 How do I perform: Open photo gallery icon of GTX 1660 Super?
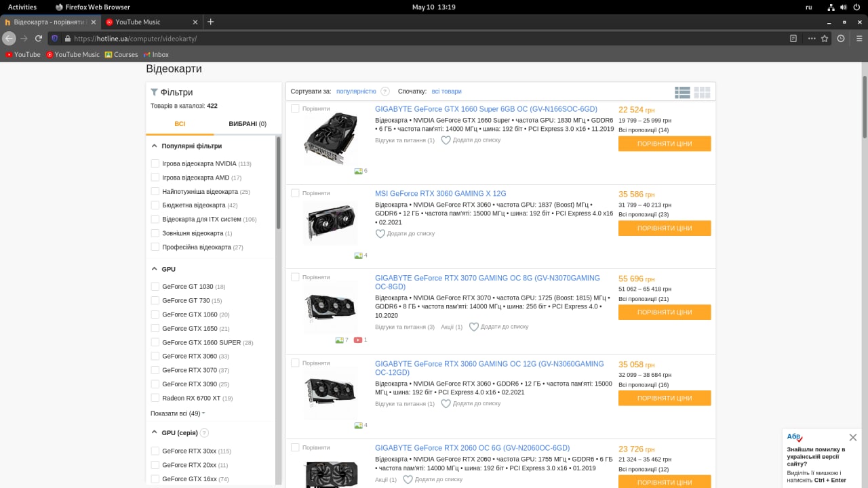point(358,171)
